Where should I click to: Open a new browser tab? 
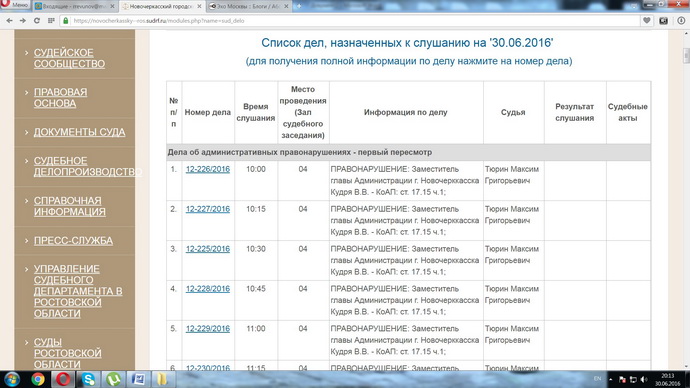click(x=299, y=6)
